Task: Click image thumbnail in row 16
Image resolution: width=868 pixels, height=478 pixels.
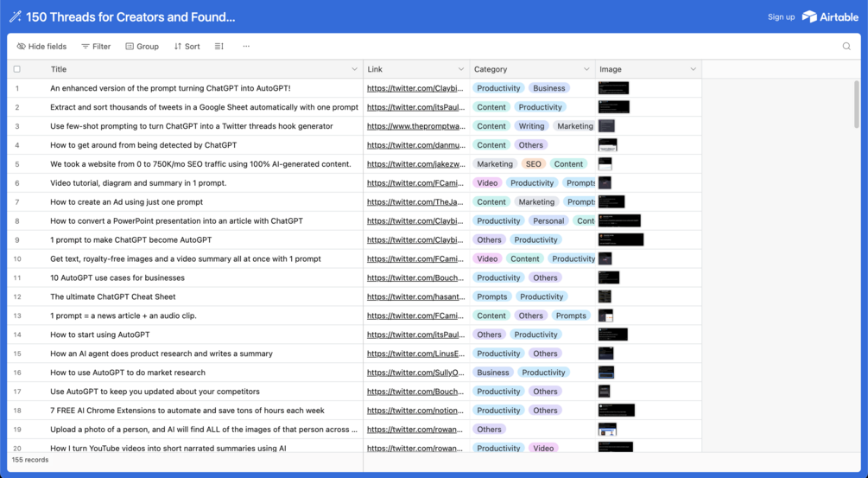Action: click(606, 373)
